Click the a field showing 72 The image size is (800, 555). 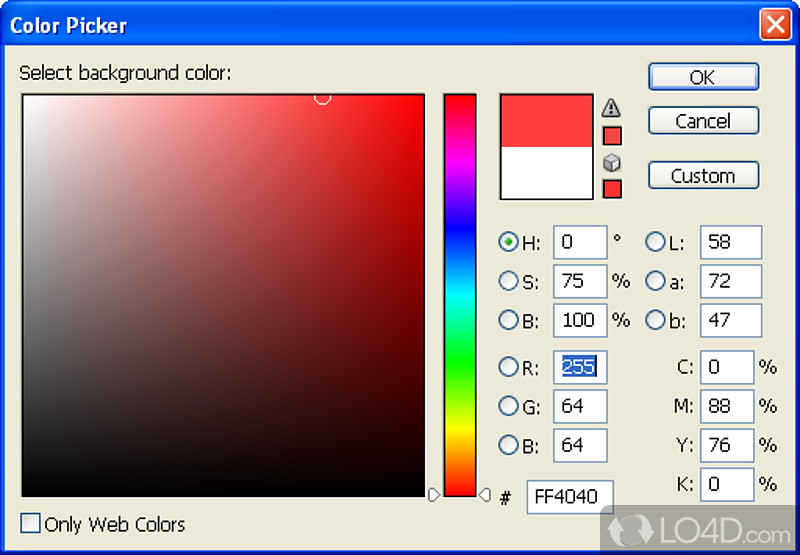731,281
